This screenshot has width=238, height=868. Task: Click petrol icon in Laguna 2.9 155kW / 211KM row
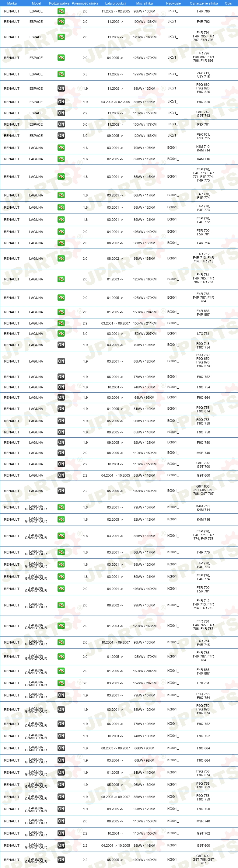(x=61, y=323)
